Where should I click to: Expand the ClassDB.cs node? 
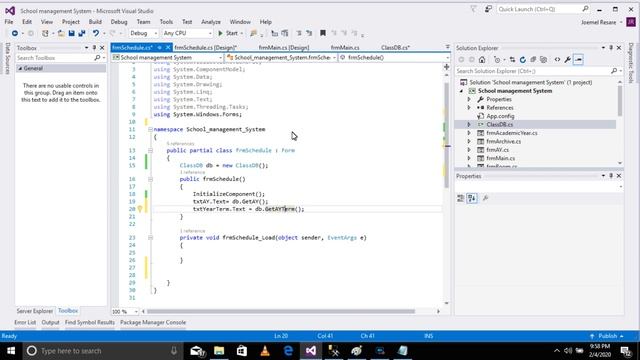tap(469, 124)
